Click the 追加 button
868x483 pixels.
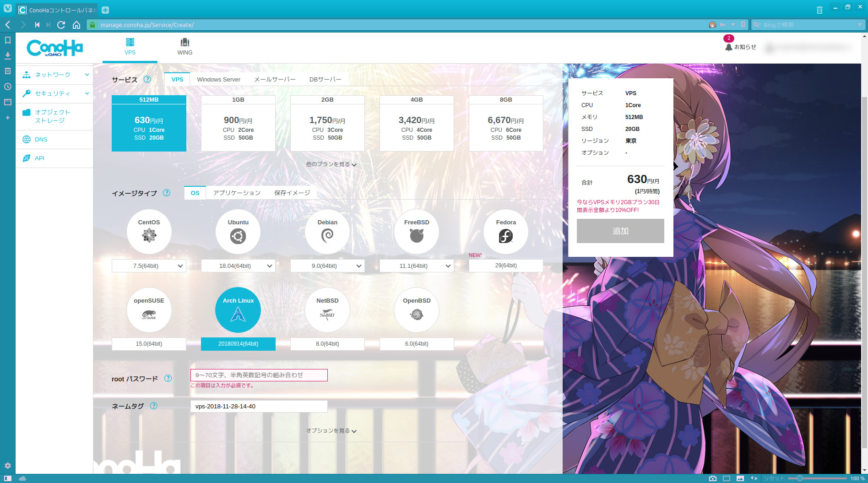(x=620, y=231)
